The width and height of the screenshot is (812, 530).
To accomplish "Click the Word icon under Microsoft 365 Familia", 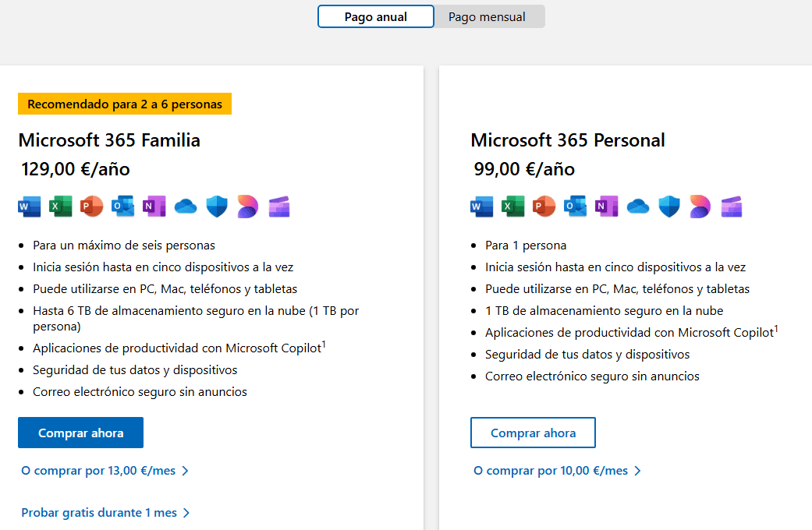I will tap(29, 207).
